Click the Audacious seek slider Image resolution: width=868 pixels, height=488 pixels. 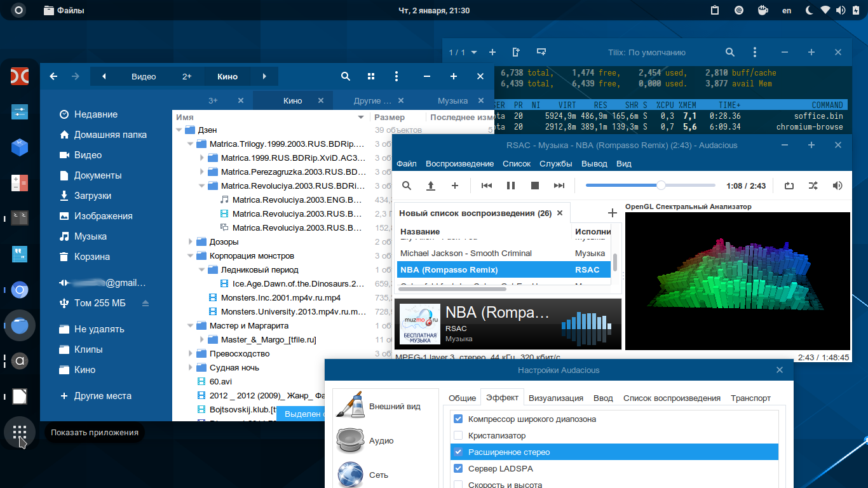coord(651,186)
